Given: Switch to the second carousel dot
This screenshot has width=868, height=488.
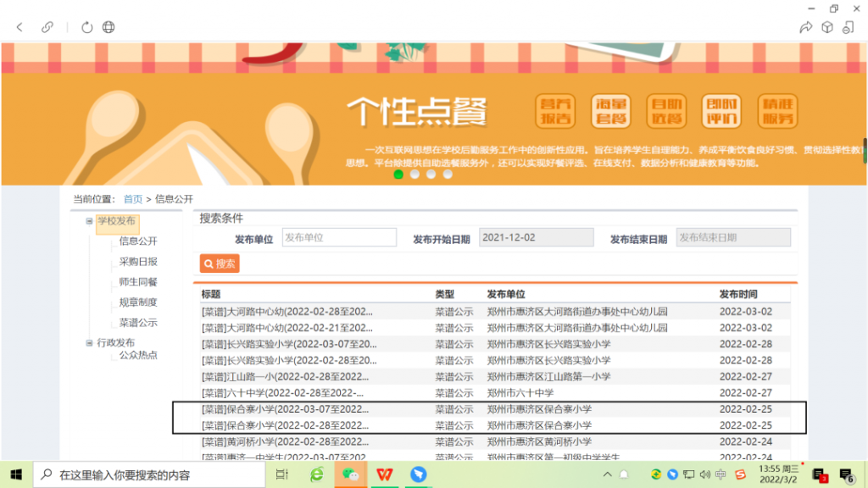Looking at the screenshot, I should (x=415, y=175).
